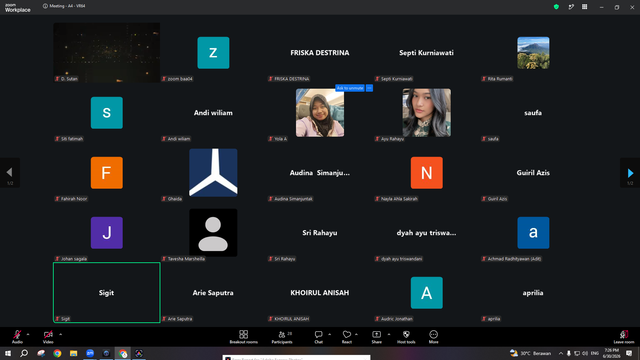The height and width of the screenshot is (360, 640).
Task: Open the Windows Start menu
Action: pos(8,353)
